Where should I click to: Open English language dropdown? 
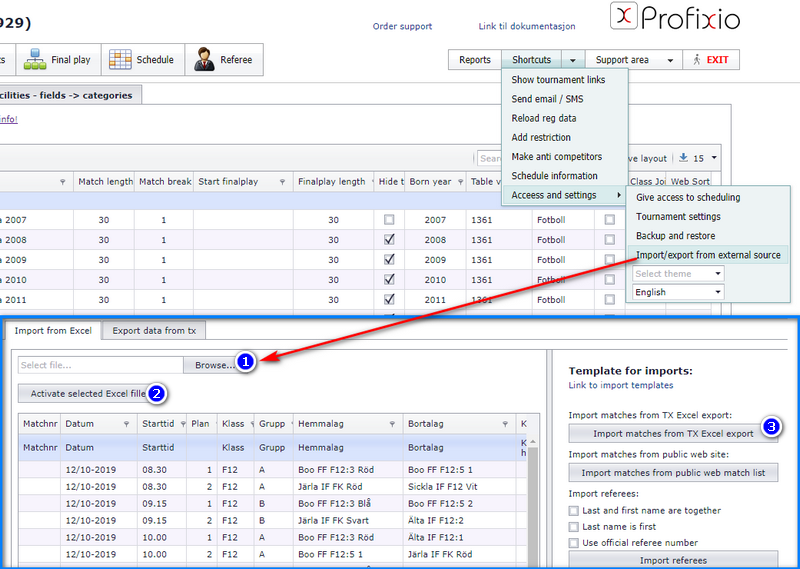(x=678, y=292)
